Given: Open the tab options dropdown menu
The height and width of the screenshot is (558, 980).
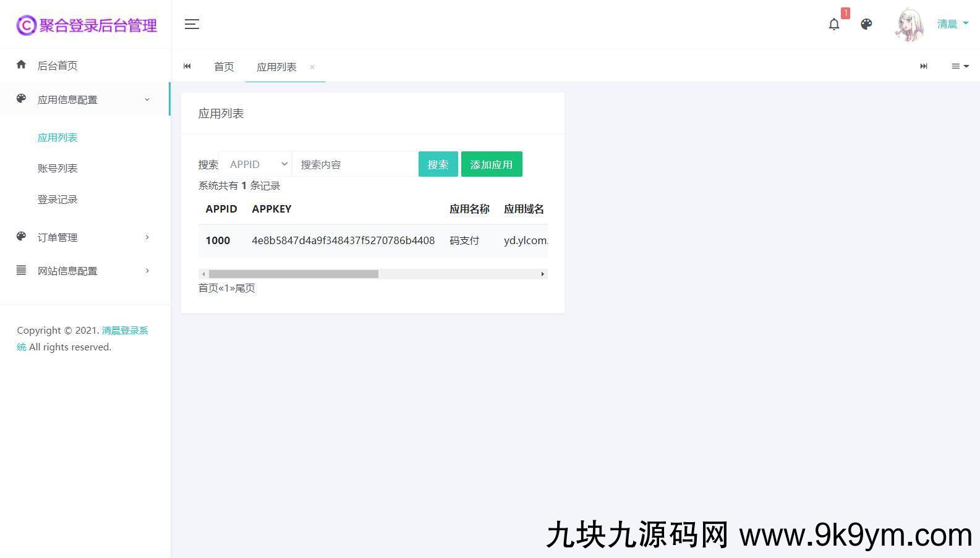Looking at the screenshot, I should click(x=960, y=66).
